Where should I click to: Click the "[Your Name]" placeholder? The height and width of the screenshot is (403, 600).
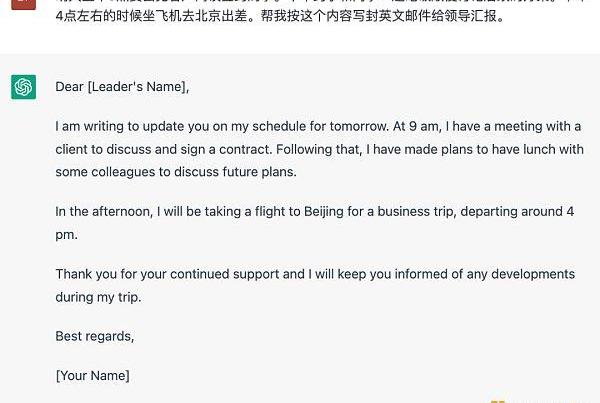click(x=92, y=376)
